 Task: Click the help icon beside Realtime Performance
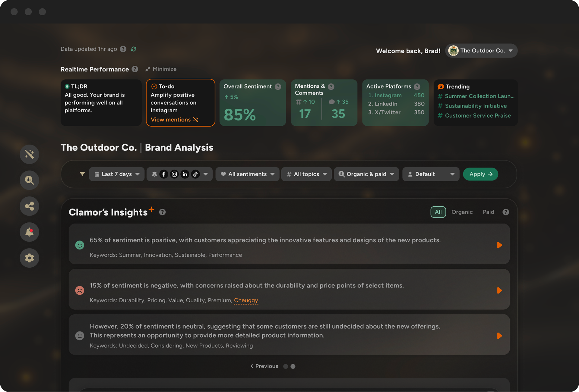pyautogui.click(x=135, y=69)
